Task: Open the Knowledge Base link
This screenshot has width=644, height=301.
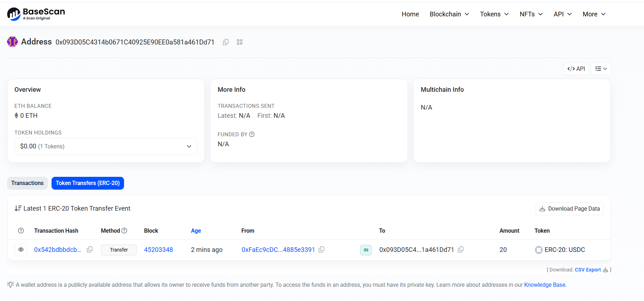Action: point(545,285)
